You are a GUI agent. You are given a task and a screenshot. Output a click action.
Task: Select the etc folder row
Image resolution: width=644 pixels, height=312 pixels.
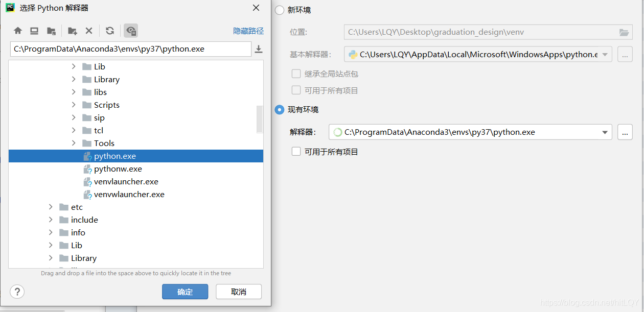136,207
